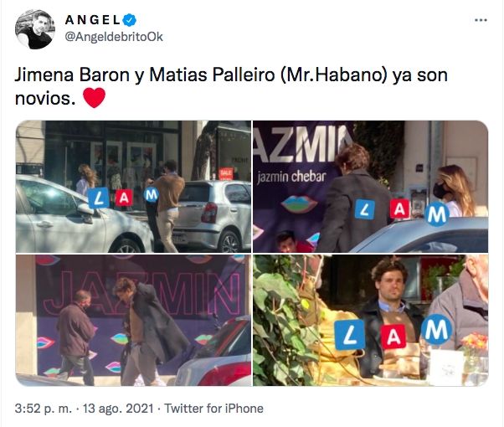Click the blue verified badge

tap(129, 20)
